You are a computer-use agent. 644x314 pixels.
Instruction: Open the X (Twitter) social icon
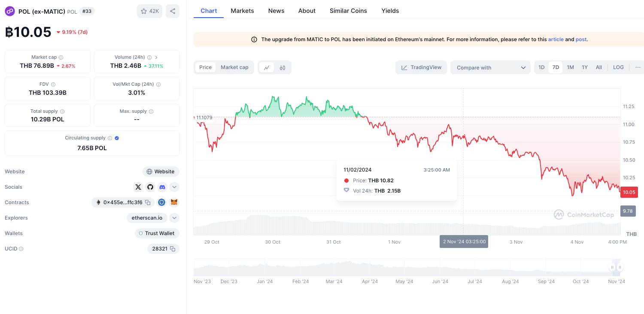click(138, 187)
